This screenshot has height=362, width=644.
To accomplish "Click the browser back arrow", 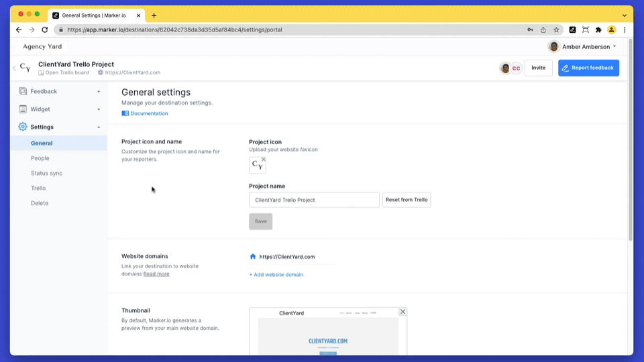I will pos(19,29).
